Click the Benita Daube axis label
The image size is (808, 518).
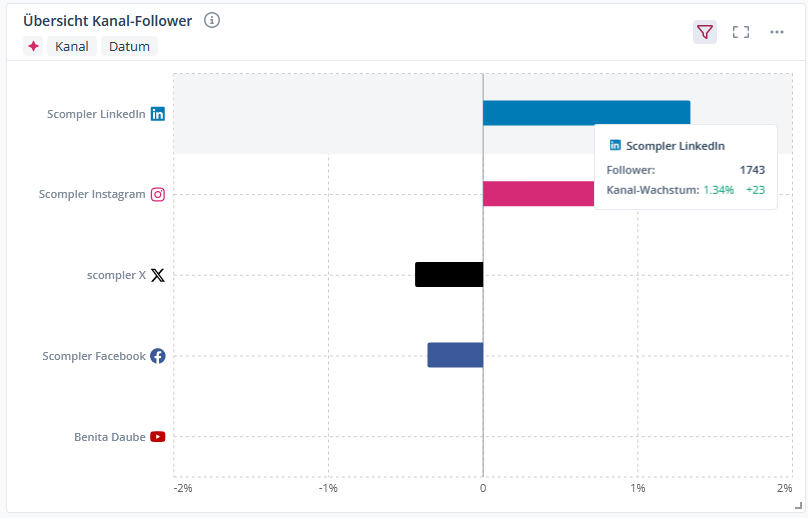[x=109, y=437]
